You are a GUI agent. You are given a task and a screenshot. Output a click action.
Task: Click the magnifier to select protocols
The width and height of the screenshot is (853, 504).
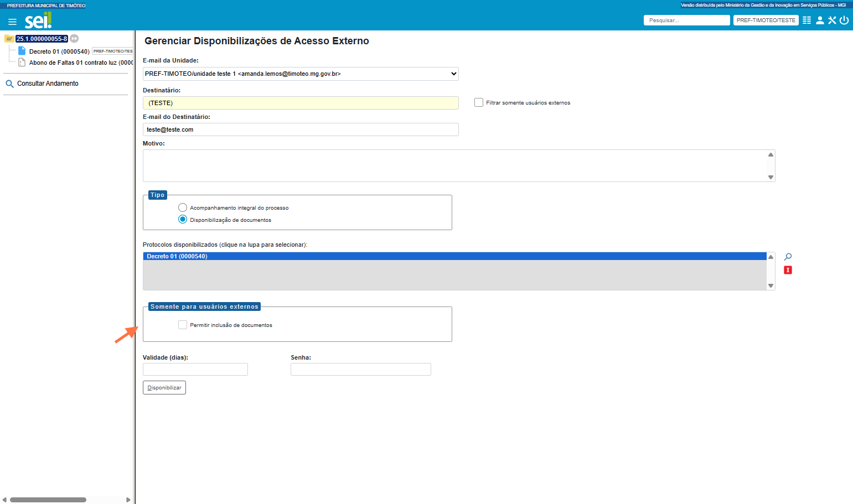tap(788, 257)
